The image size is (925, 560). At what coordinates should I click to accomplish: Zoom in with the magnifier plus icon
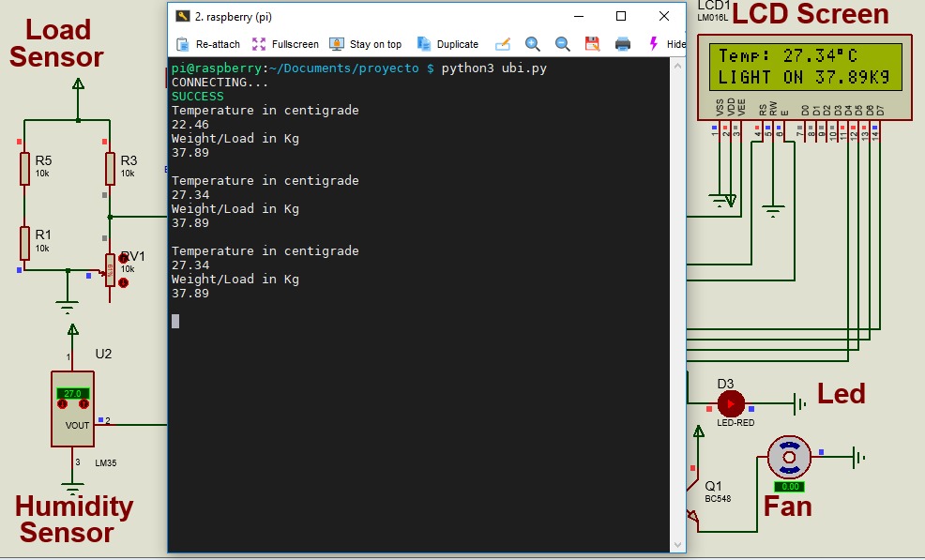533,44
